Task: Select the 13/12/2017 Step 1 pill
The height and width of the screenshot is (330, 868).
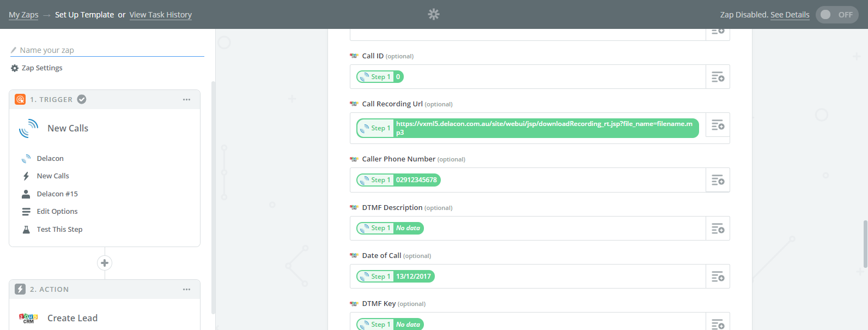Action: pyautogui.click(x=396, y=277)
